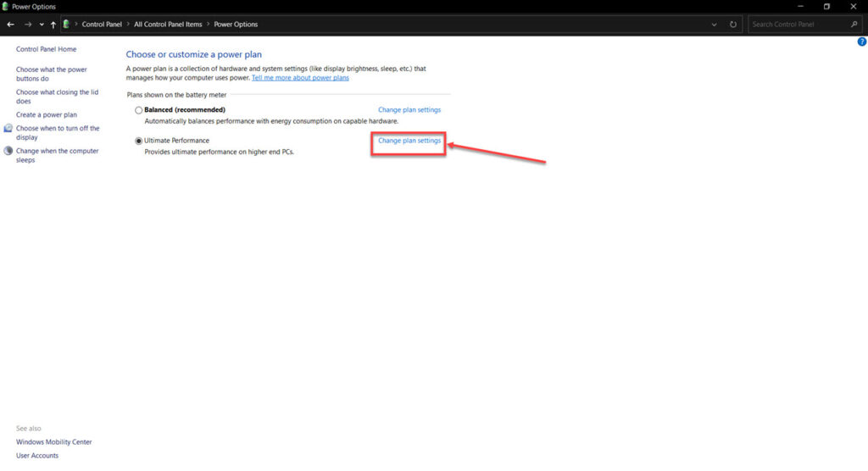
Task: Change plan settings for Balanced plan
Action: click(x=409, y=110)
